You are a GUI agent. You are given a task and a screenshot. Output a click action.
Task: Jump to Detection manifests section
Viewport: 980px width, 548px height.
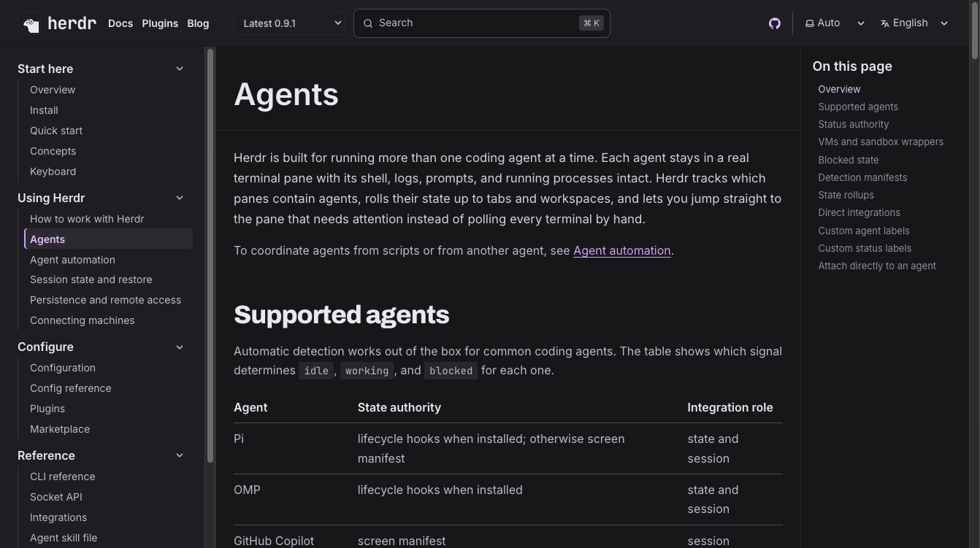tap(862, 177)
